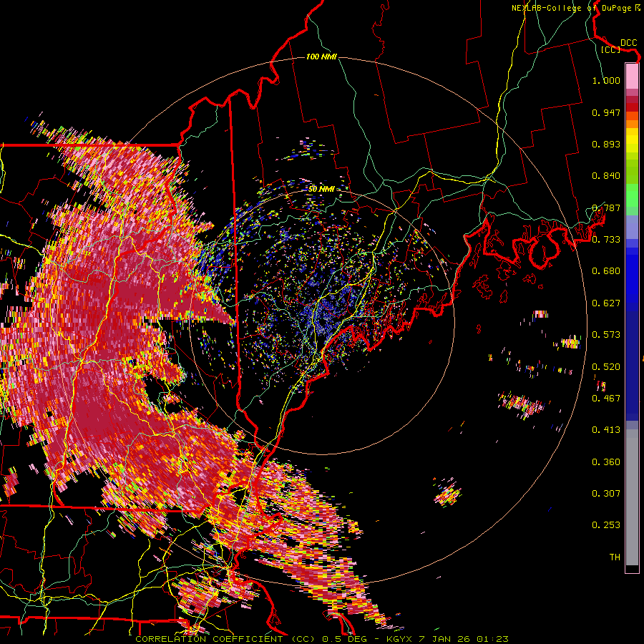644x644 pixels.
Task: Click the 0.413 scale value
Action: click(606, 430)
